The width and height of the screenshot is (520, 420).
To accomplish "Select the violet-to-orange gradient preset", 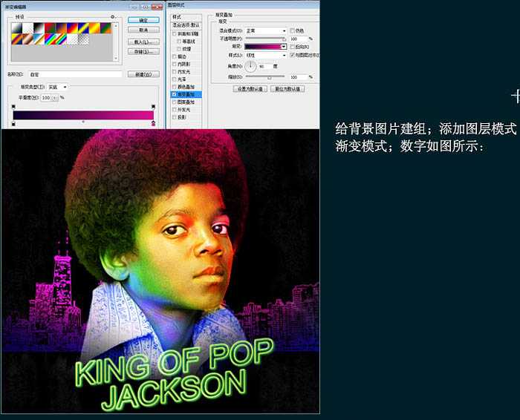I will [x=62, y=28].
